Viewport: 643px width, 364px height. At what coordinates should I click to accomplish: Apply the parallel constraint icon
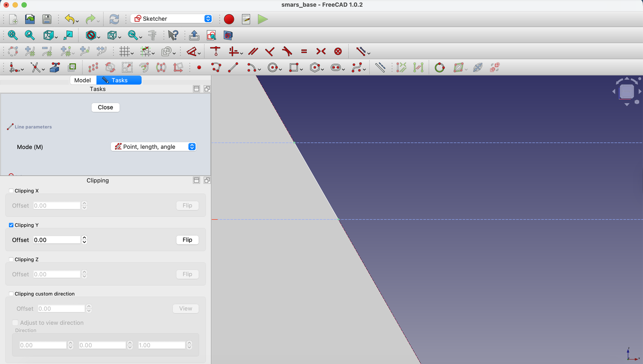click(253, 51)
